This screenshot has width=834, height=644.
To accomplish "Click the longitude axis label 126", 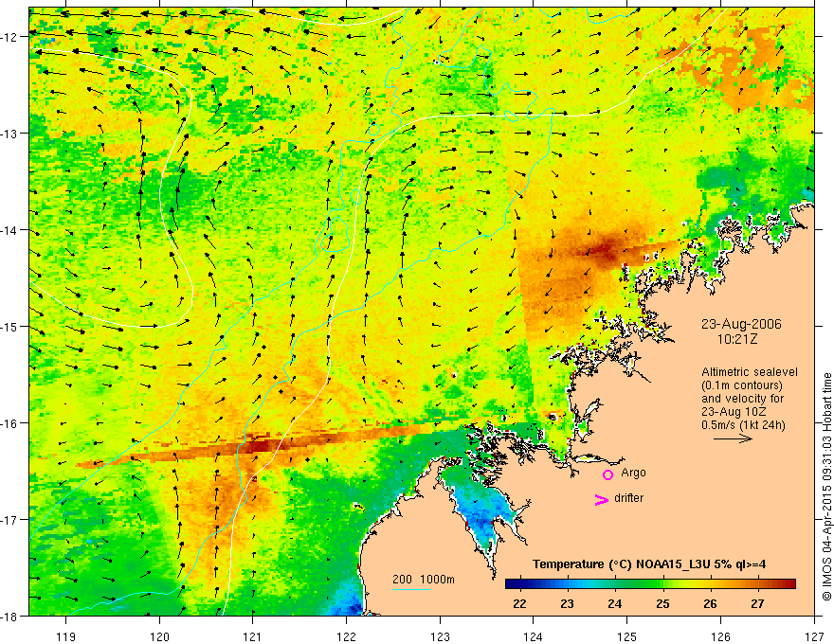I will tap(720, 636).
